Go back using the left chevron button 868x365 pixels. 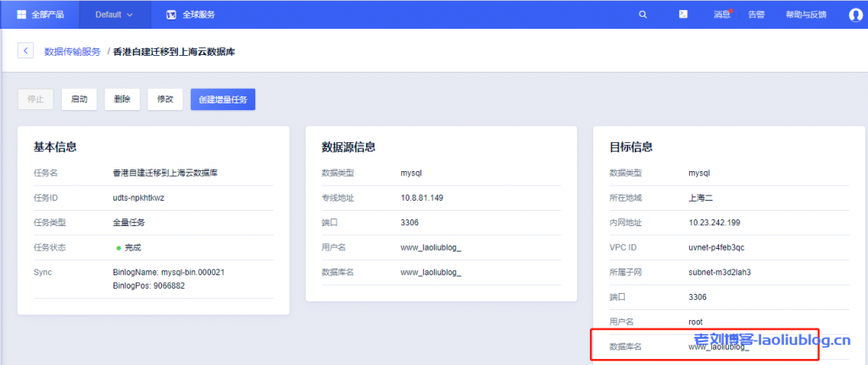25,52
